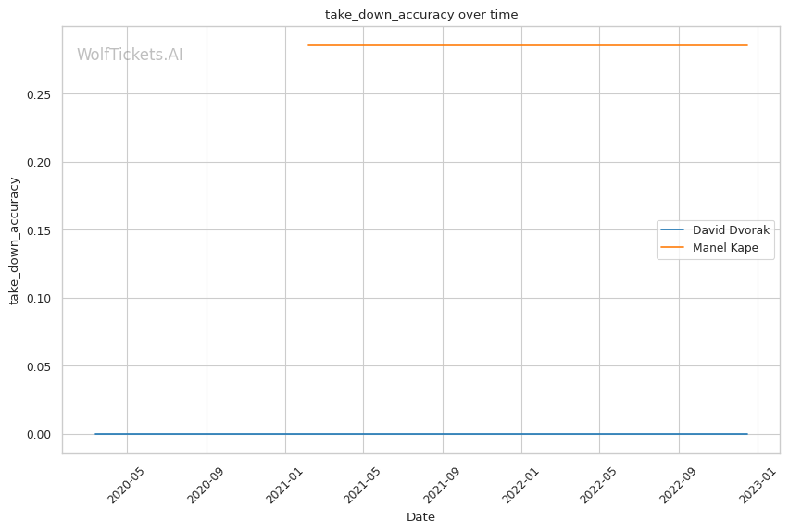Click the WolfTickets.AI watermark text
Image resolution: width=789 pixels, height=532 pixels.
tap(130, 55)
